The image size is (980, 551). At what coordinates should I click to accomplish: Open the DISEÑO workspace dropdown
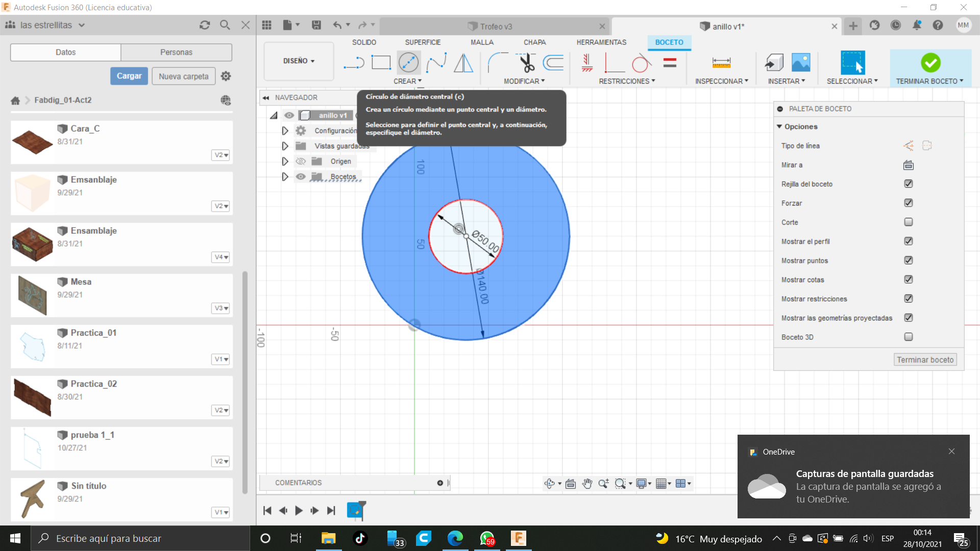click(x=299, y=61)
